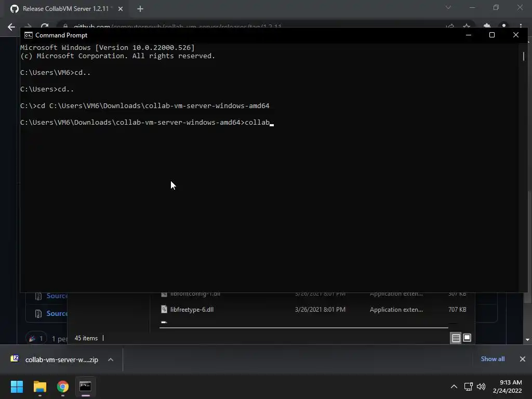Open the clock showing 9:13 AM

(507, 387)
